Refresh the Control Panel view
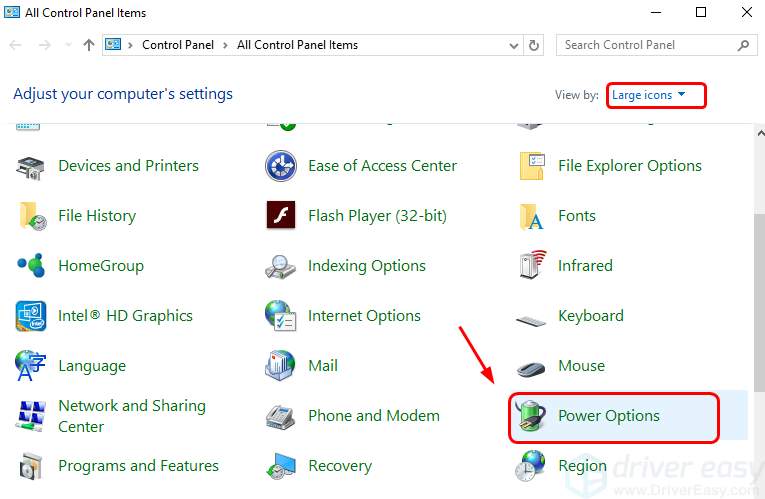The width and height of the screenshot is (765, 499). pyautogui.click(x=534, y=45)
